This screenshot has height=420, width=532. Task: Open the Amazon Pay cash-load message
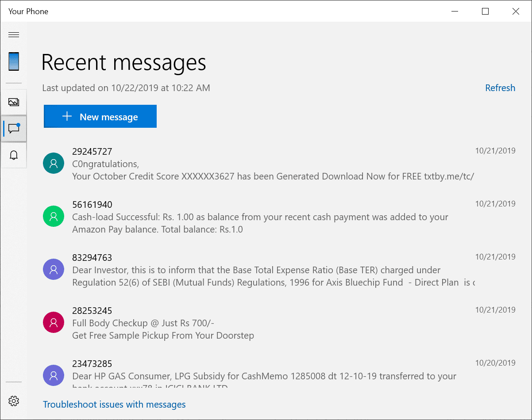pos(221,217)
